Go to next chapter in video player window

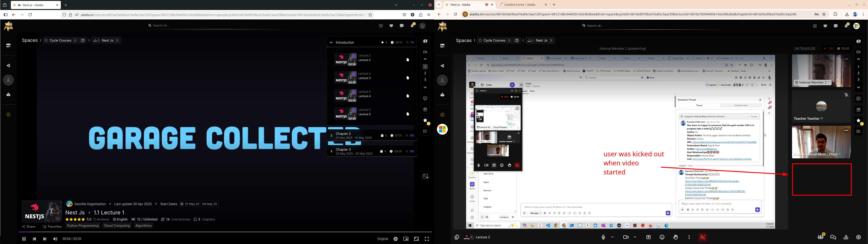pos(425,87)
